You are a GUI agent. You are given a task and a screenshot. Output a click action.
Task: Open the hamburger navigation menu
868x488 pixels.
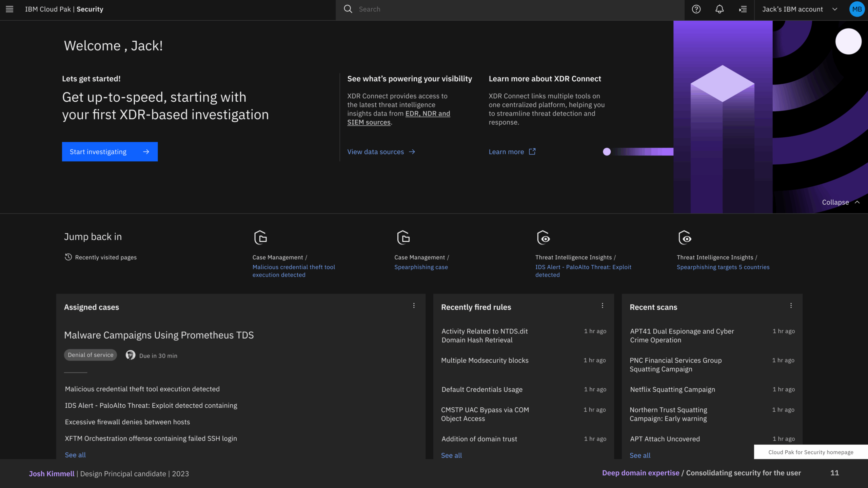(9, 9)
